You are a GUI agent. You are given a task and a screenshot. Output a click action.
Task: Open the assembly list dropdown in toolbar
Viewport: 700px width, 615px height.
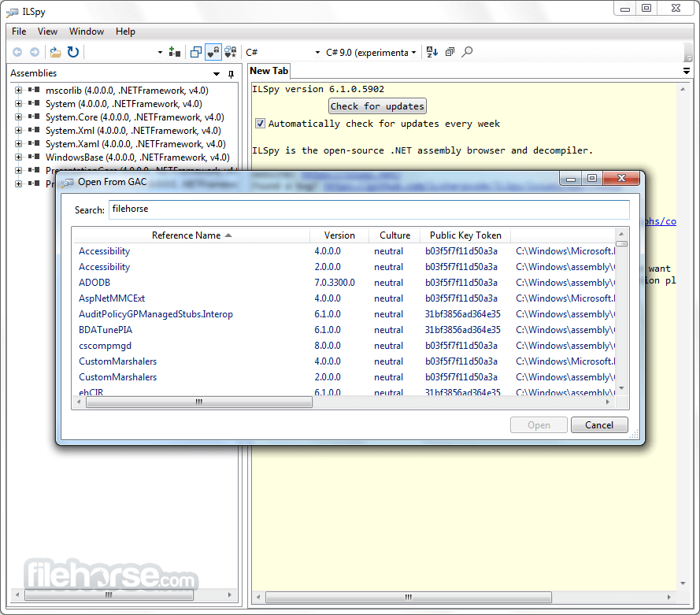(161, 52)
